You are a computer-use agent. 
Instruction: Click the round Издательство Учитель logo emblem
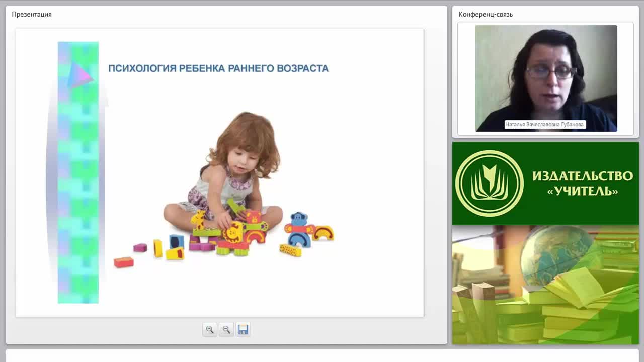point(490,184)
